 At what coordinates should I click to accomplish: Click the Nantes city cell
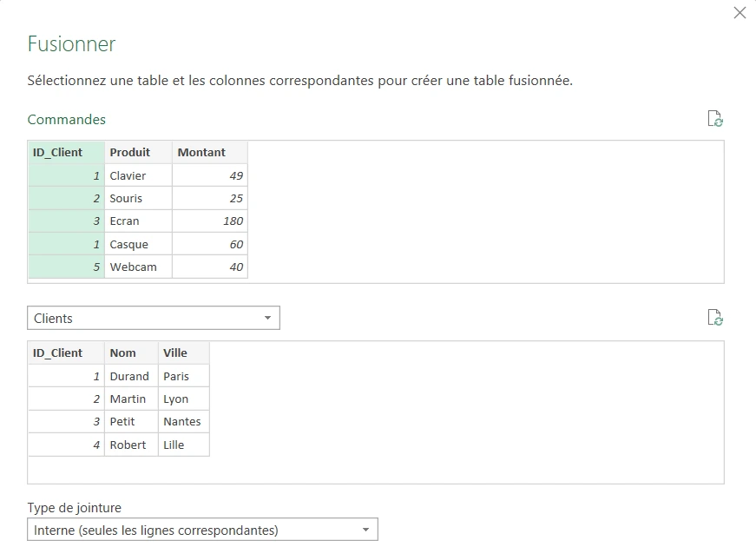coord(184,422)
